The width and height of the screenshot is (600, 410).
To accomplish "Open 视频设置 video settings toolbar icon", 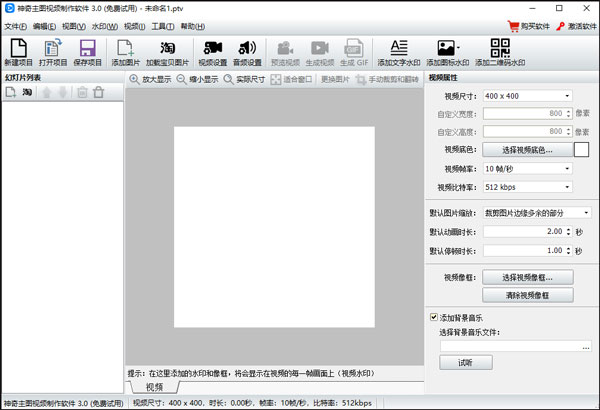I will (213, 52).
